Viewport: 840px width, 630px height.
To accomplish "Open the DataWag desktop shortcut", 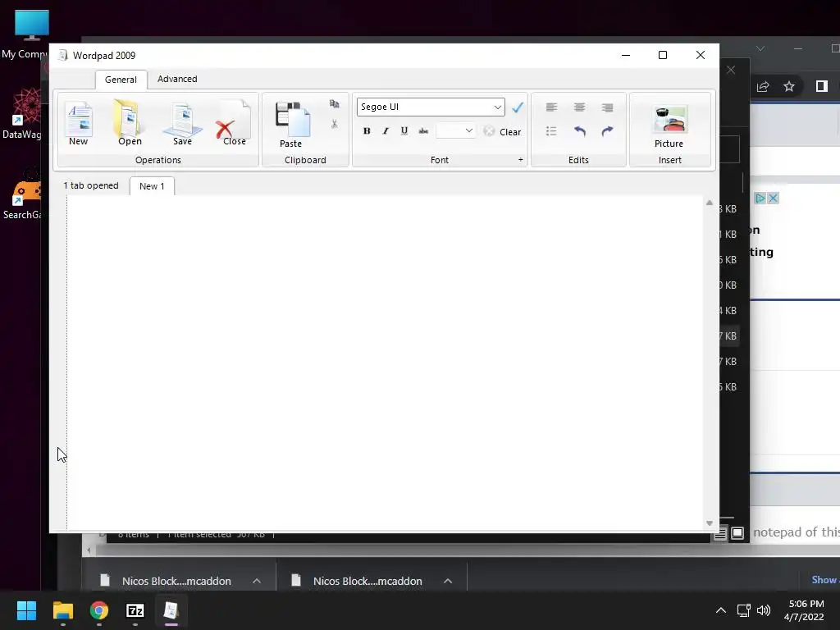I will coord(22,114).
